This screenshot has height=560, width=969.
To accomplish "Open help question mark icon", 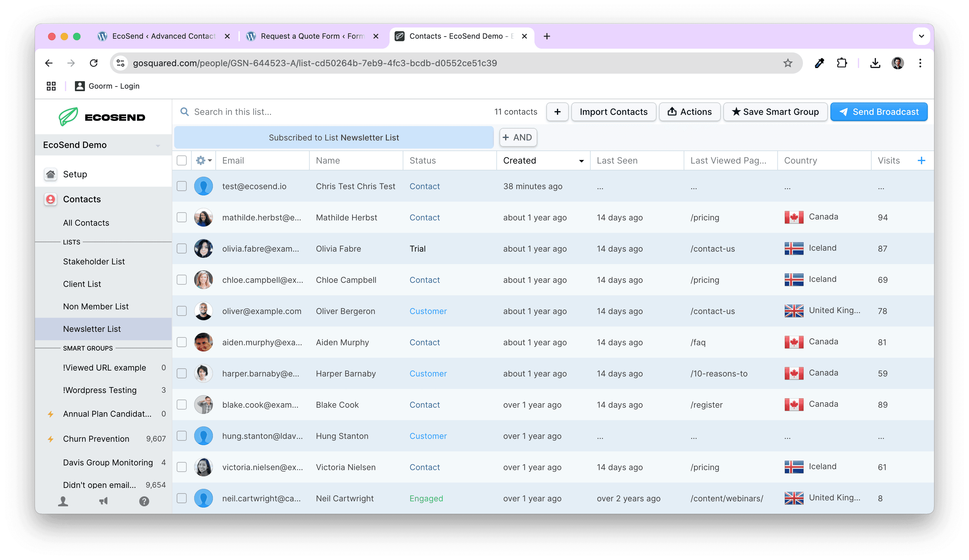I will 144,501.
